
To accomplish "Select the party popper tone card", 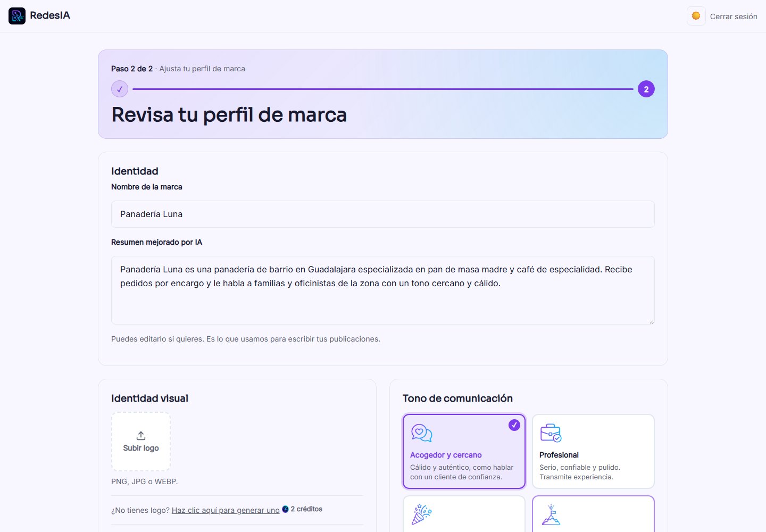I will [464, 514].
